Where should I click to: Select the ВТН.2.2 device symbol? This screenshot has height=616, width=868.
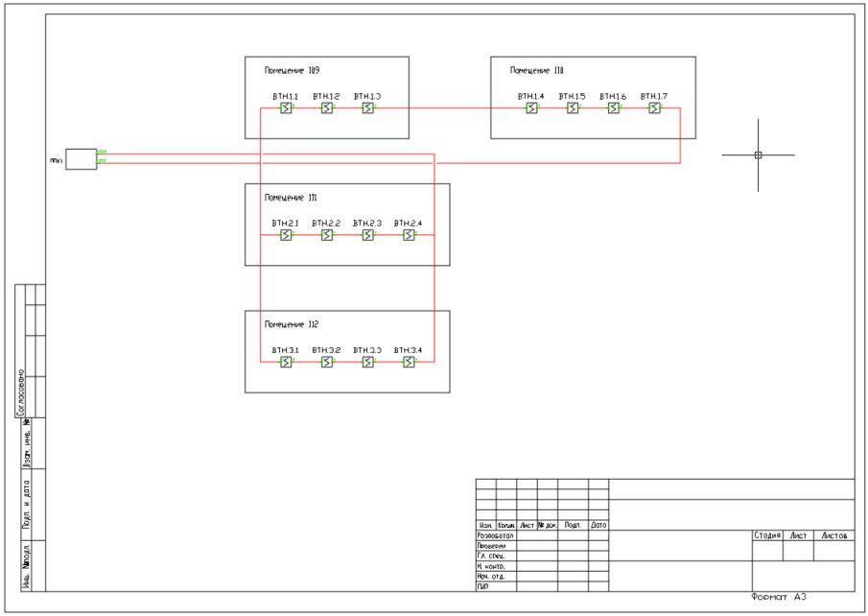click(327, 235)
